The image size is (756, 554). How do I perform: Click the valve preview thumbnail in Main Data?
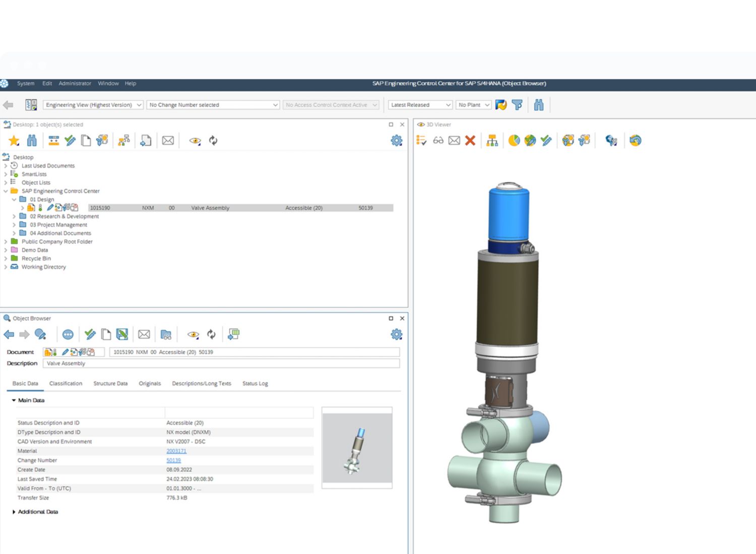[x=357, y=448]
